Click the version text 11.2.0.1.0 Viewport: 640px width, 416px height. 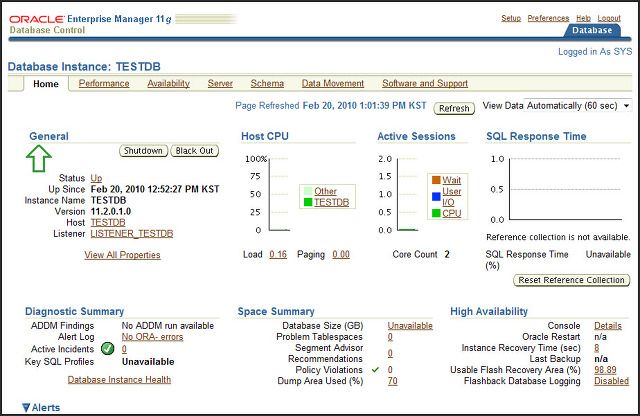pyautogui.click(x=111, y=211)
